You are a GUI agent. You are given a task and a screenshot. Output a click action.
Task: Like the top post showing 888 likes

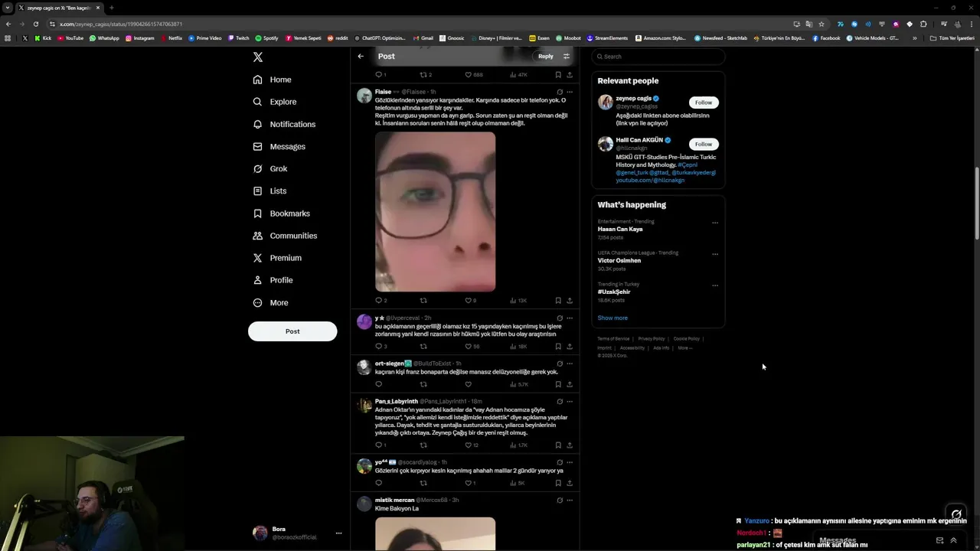(469, 75)
